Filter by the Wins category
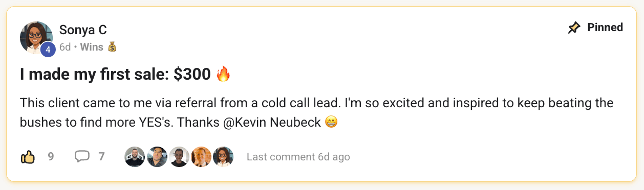The image size is (644, 190). [92, 47]
